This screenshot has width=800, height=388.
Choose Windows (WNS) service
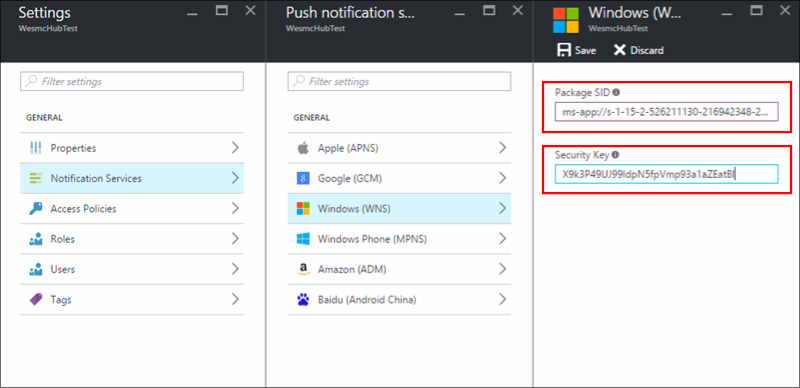399,208
